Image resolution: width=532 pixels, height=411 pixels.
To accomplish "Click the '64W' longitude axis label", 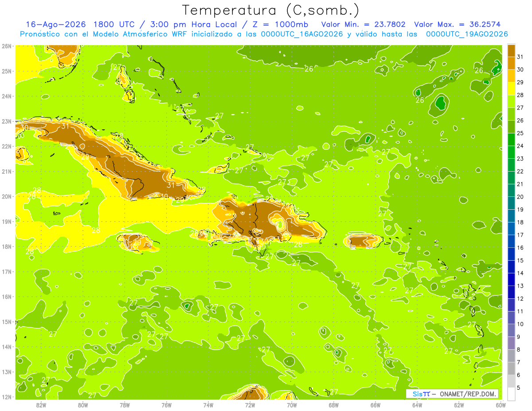I will [417, 405].
